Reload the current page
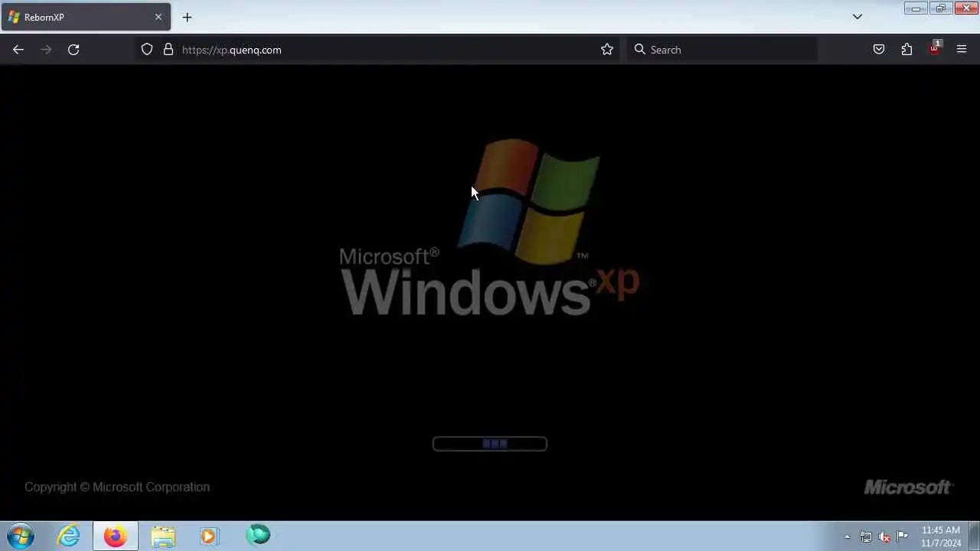 coord(73,50)
